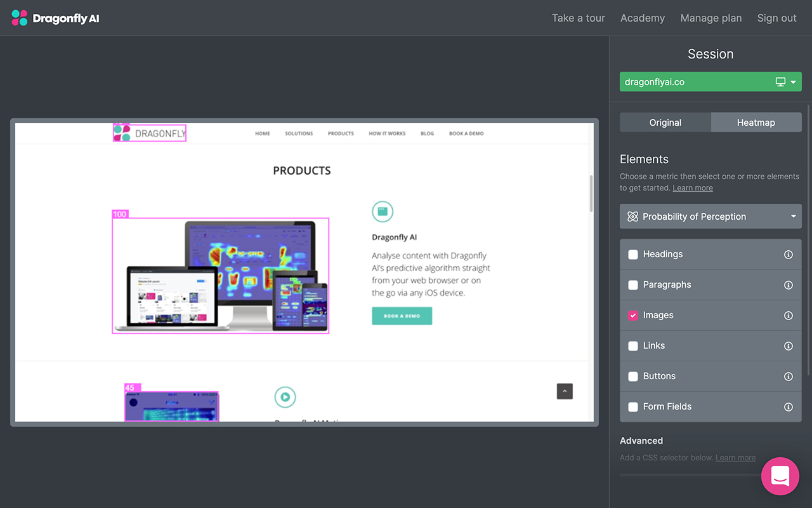Screen dimensions: 812x508
Task: Open the dragonflyai.co session dropdown
Action: pos(710,82)
